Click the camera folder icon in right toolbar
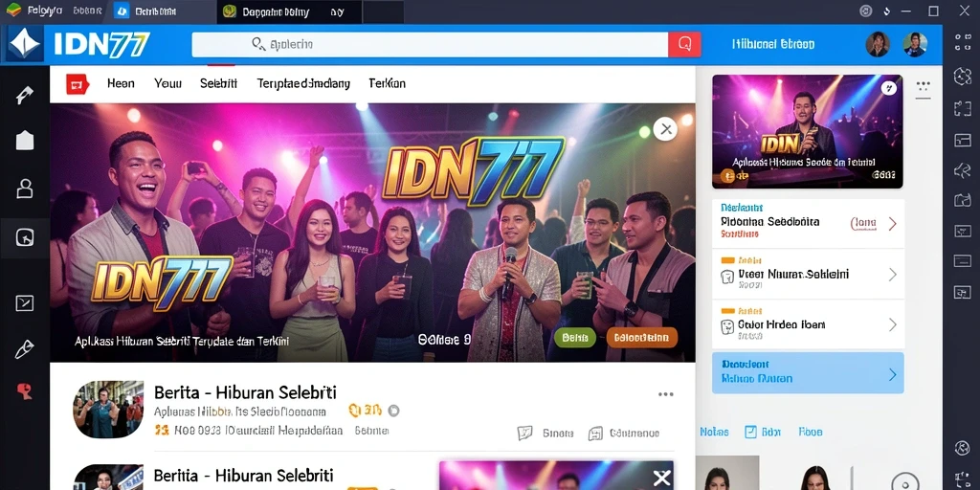 pos(962,201)
